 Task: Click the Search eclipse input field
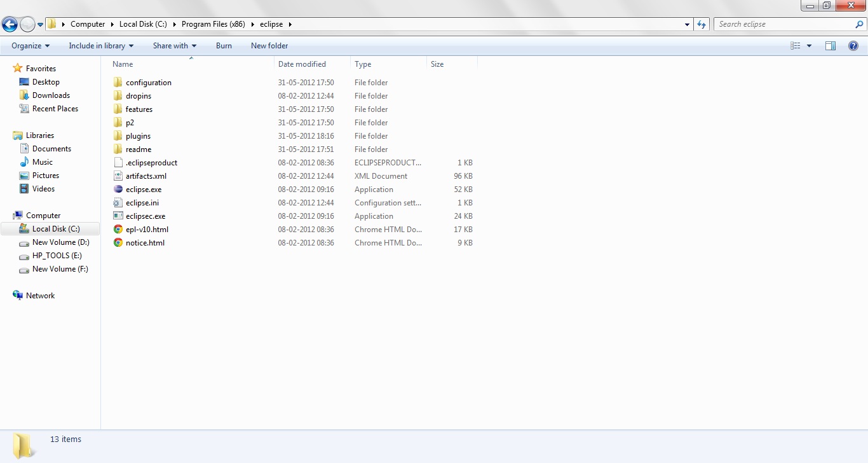click(785, 24)
